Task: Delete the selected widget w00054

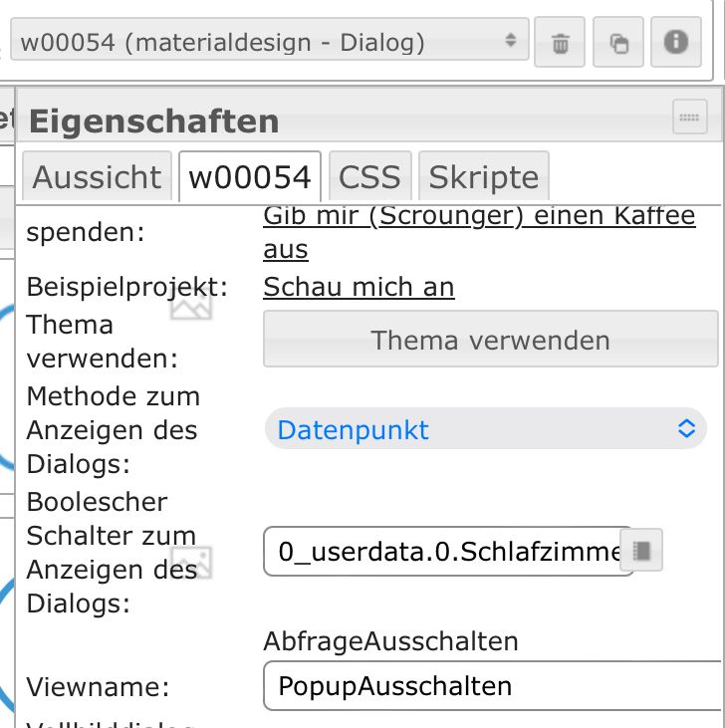Action: [x=560, y=43]
